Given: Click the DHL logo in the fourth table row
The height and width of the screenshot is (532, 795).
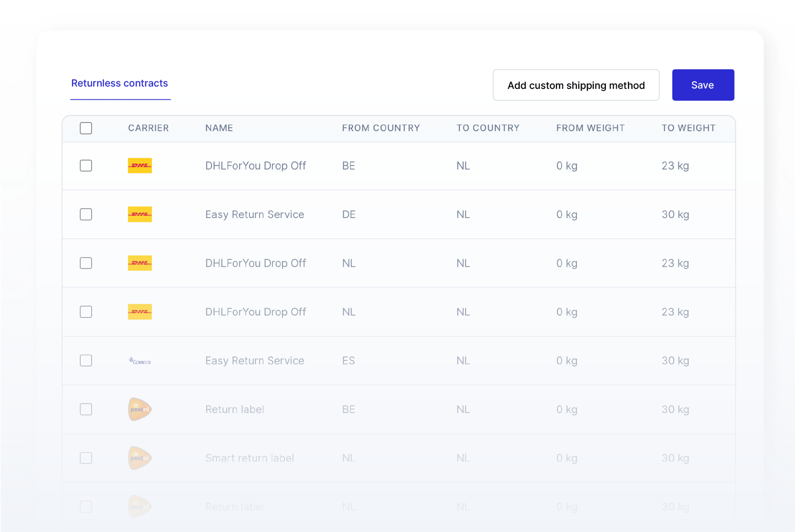Looking at the screenshot, I should [x=140, y=312].
